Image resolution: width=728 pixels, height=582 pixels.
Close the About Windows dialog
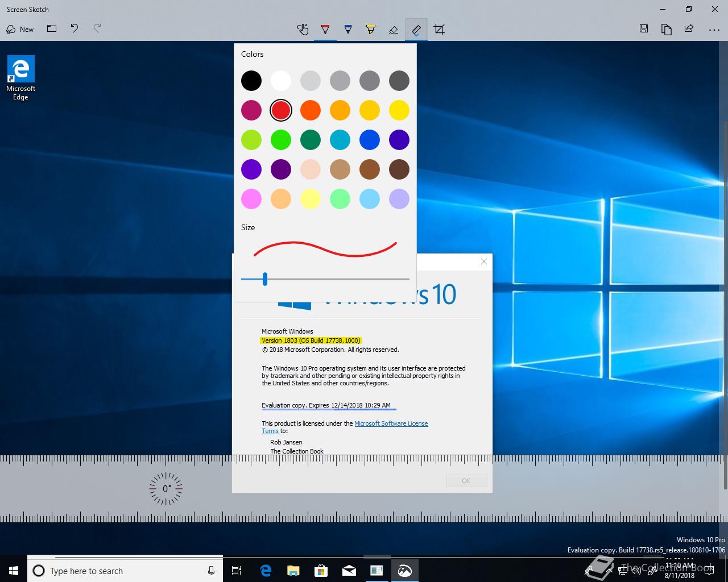click(484, 261)
